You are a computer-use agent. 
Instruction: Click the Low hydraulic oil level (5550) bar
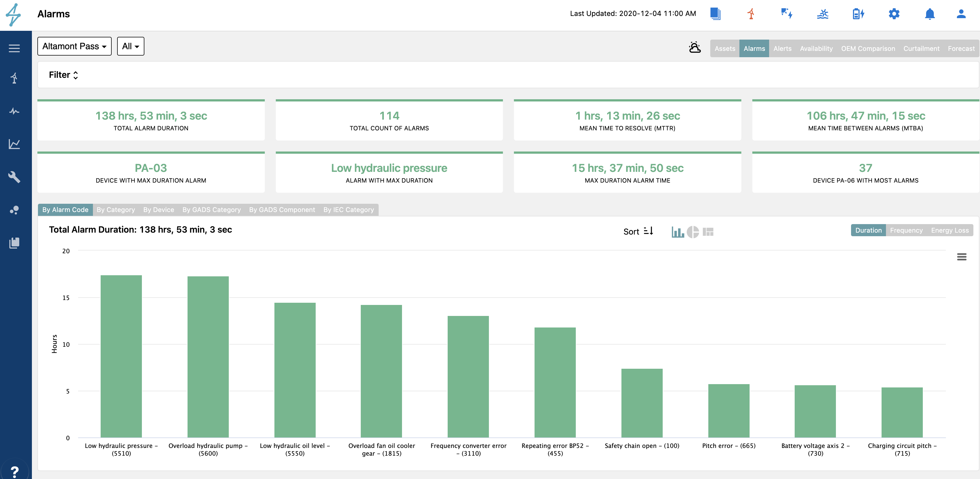(x=295, y=370)
